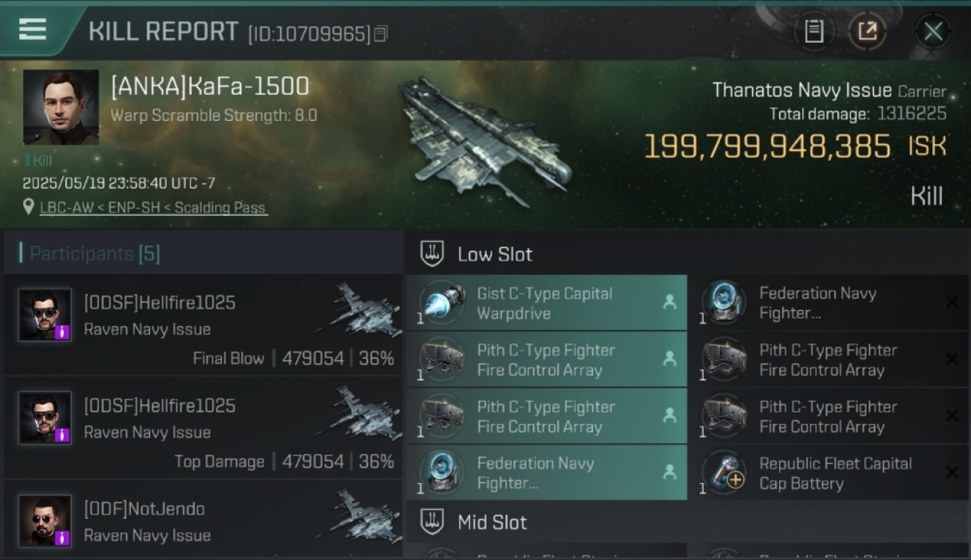Open the clipboard report icon

tap(813, 31)
